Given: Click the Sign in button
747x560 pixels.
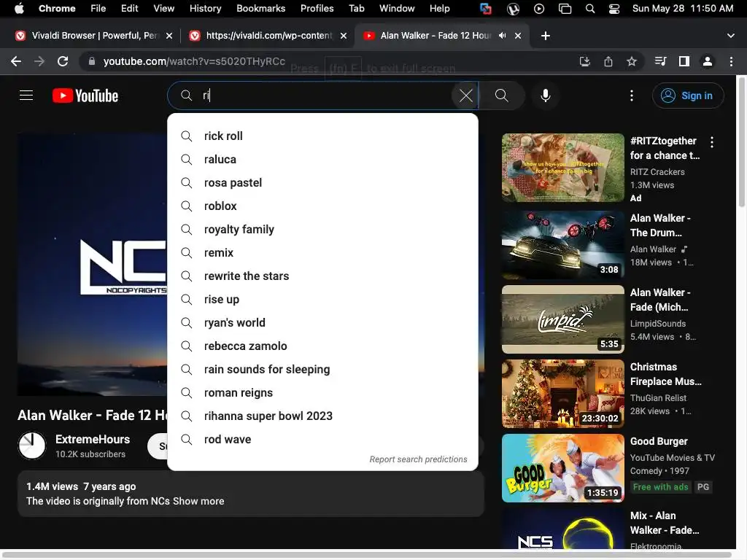Looking at the screenshot, I should (x=688, y=96).
